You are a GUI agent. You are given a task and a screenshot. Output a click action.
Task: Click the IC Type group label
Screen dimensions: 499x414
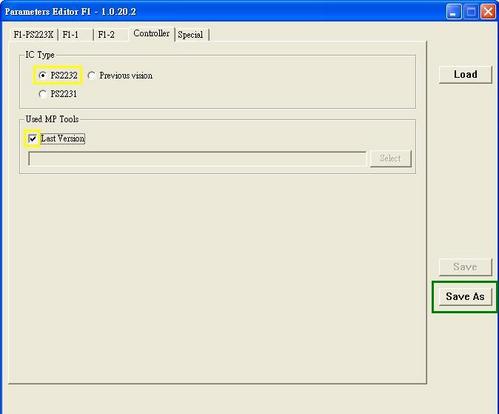tap(40, 55)
